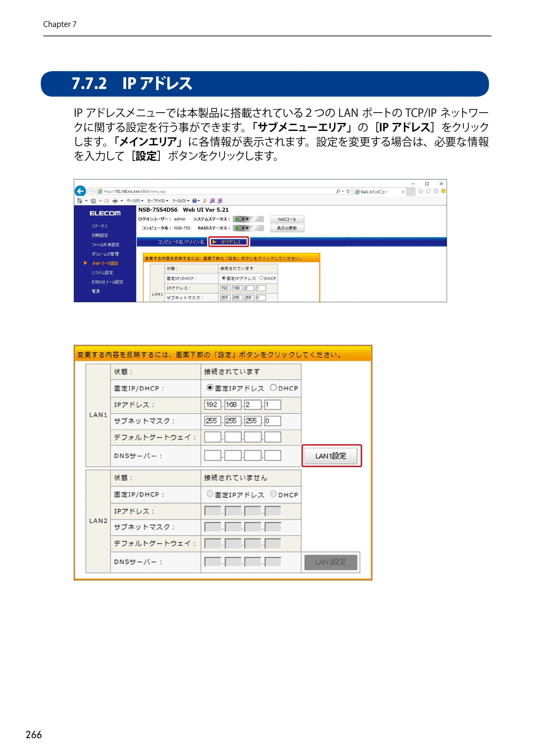Image resolution: width=535 pixels, height=756 pixels.
Task: Open システム設定 in the sidebar menu
Action: pyautogui.click(x=102, y=273)
